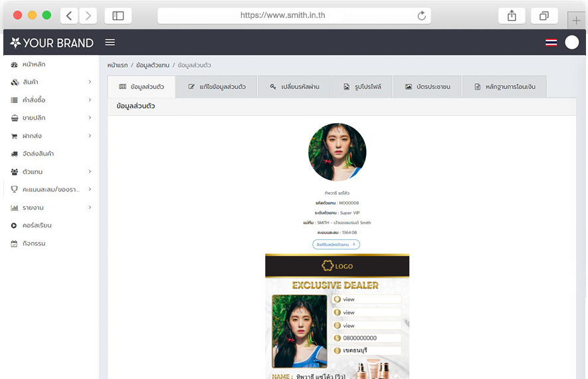Select the Thai flag language icon

pyautogui.click(x=551, y=43)
